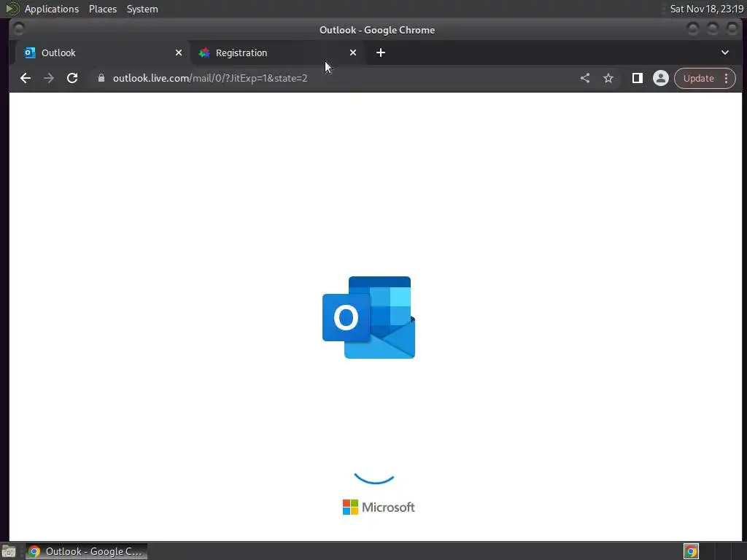Click the Outlook favicon on first tab
The height and width of the screenshot is (560, 747).
[30, 52]
